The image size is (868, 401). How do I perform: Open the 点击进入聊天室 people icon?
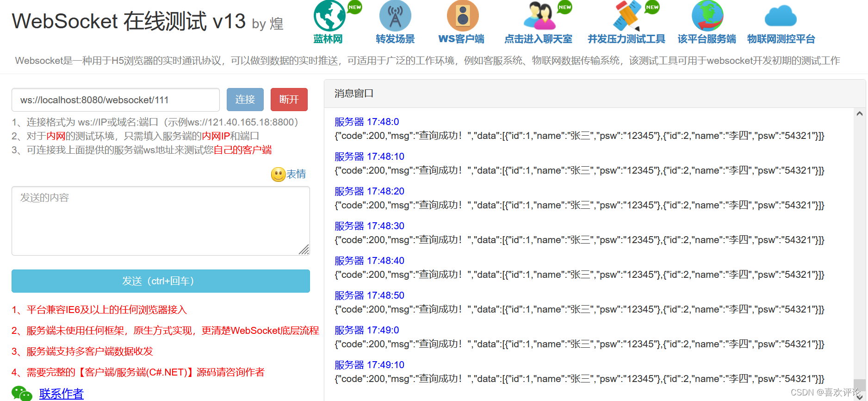point(539,15)
